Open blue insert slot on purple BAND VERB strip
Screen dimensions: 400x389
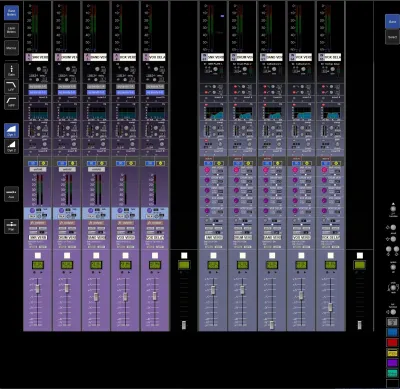96,92
